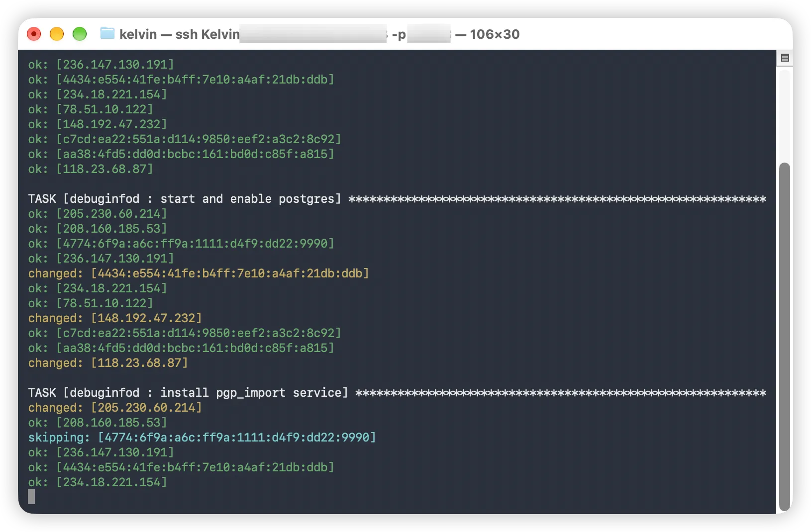Click the first 'ok: [236.147.130.191]' line at top

(x=101, y=65)
